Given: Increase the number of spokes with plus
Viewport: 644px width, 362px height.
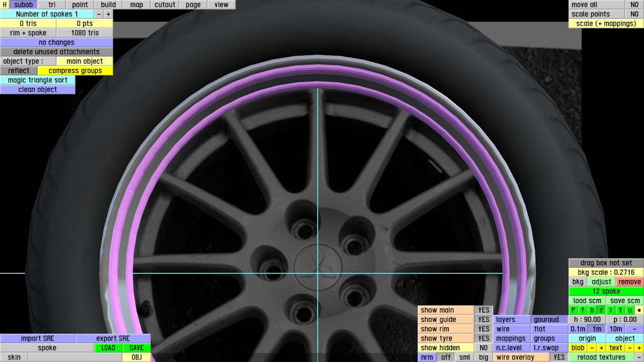Looking at the screenshot, I should click(x=108, y=14).
